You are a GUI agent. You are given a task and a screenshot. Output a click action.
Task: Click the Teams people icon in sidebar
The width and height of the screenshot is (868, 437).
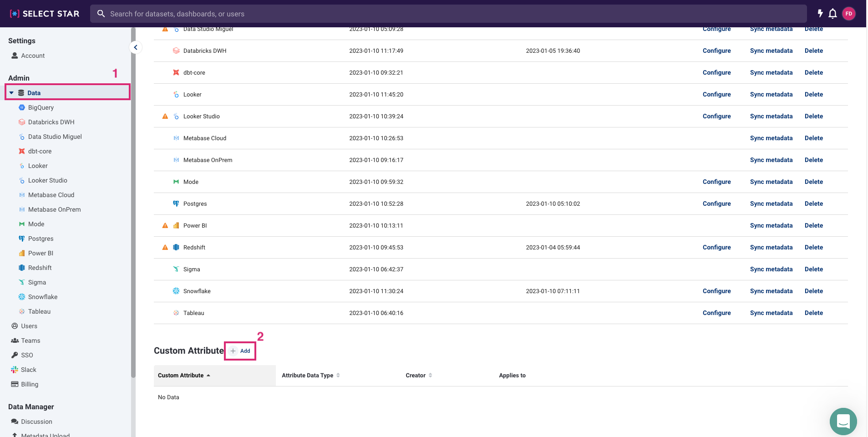pyautogui.click(x=15, y=340)
